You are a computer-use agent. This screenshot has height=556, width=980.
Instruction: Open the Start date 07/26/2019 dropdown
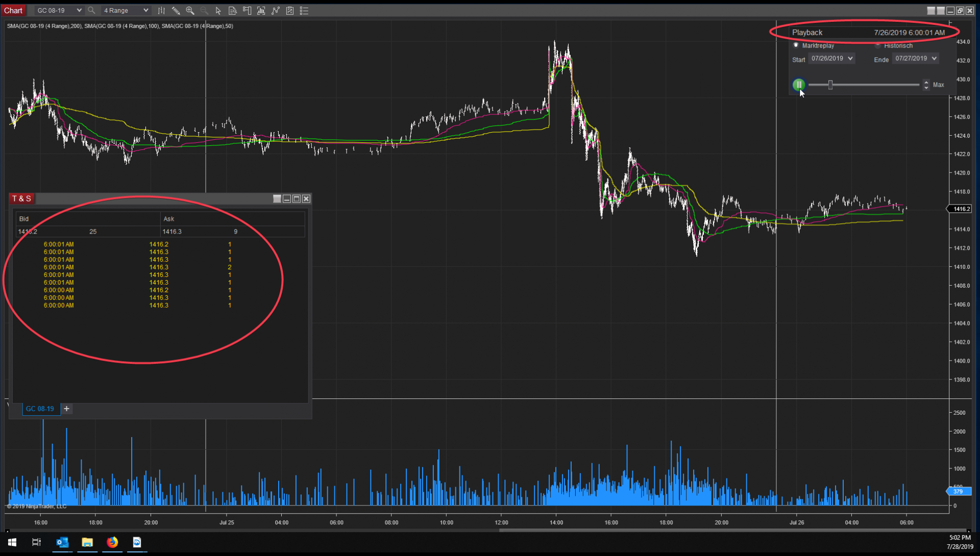point(850,59)
